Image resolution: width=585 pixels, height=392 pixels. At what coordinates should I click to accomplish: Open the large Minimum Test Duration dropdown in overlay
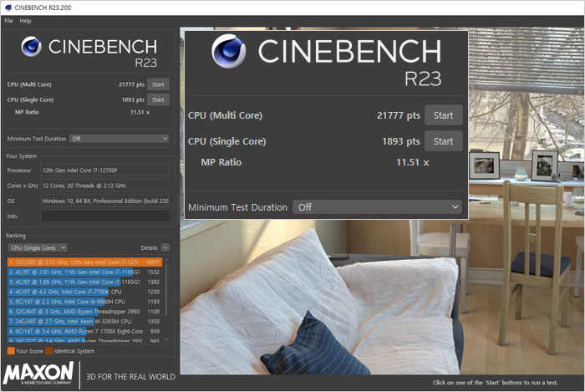(x=377, y=207)
